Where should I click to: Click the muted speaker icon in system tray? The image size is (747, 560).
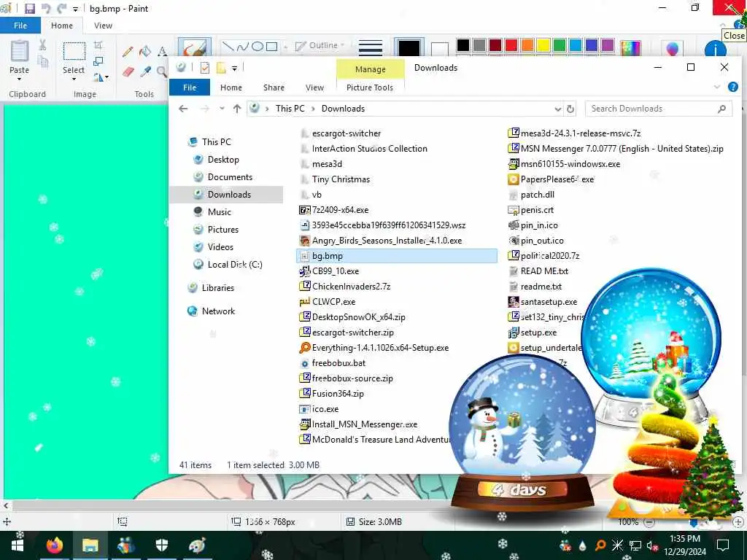651,545
